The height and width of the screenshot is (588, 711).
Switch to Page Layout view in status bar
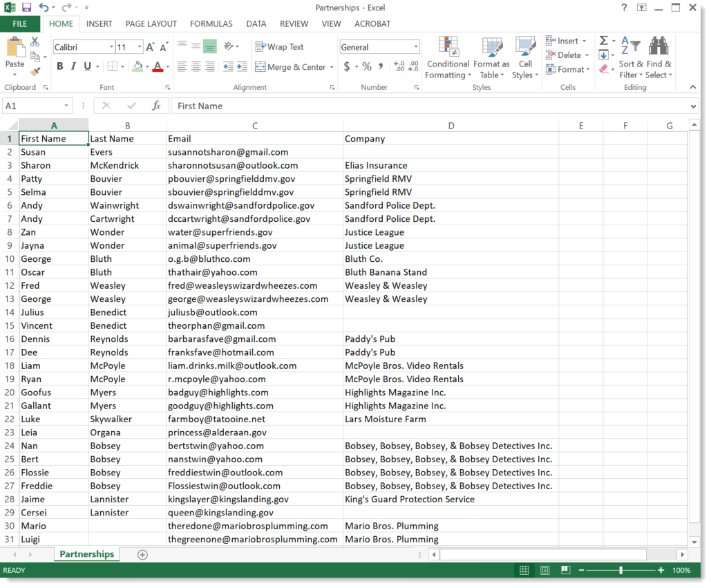tap(545, 570)
